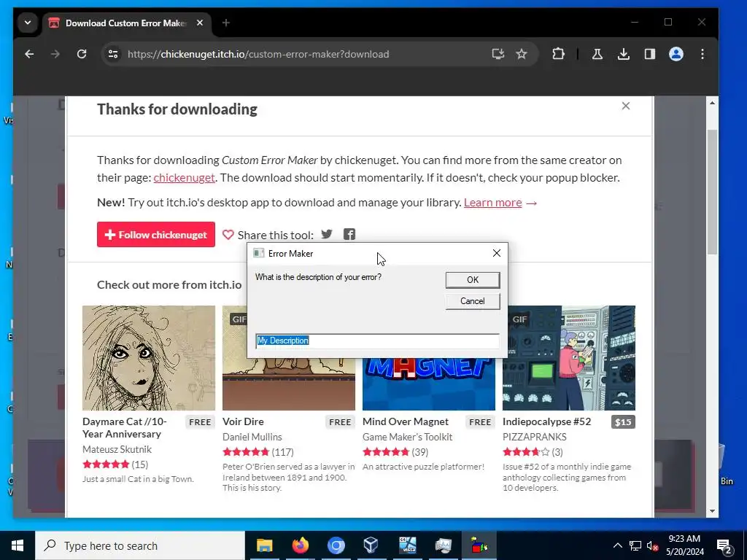This screenshot has height=560, width=747.
Task: View site information icon in address bar
Action: click(x=113, y=54)
